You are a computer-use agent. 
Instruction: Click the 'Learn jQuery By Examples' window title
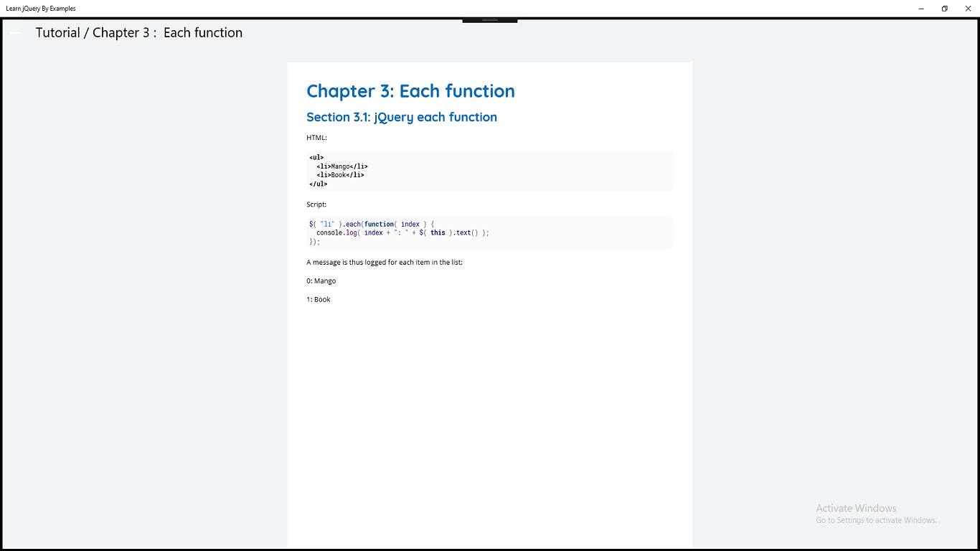click(x=41, y=9)
